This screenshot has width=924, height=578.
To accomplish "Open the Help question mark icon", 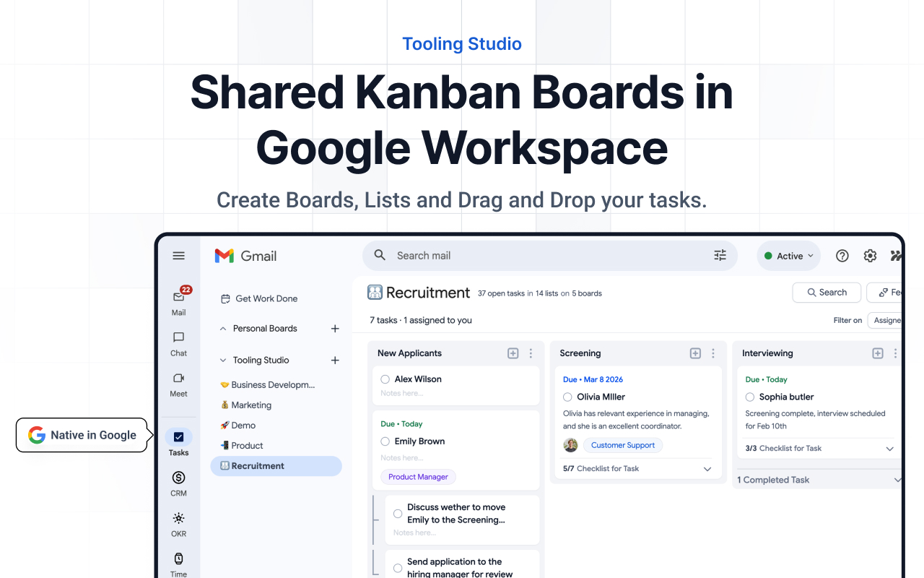I will pos(842,256).
